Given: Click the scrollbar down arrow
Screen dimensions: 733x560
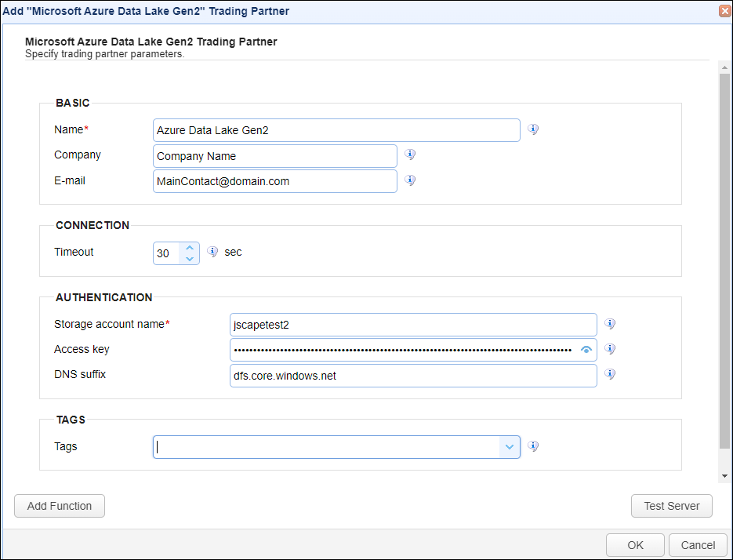Looking at the screenshot, I should [x=724, y=476].
